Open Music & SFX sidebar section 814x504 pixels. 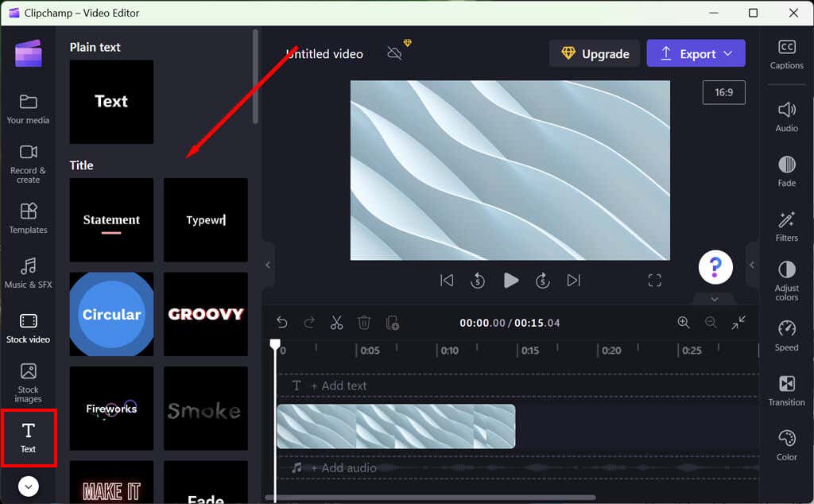pos(28,273)
